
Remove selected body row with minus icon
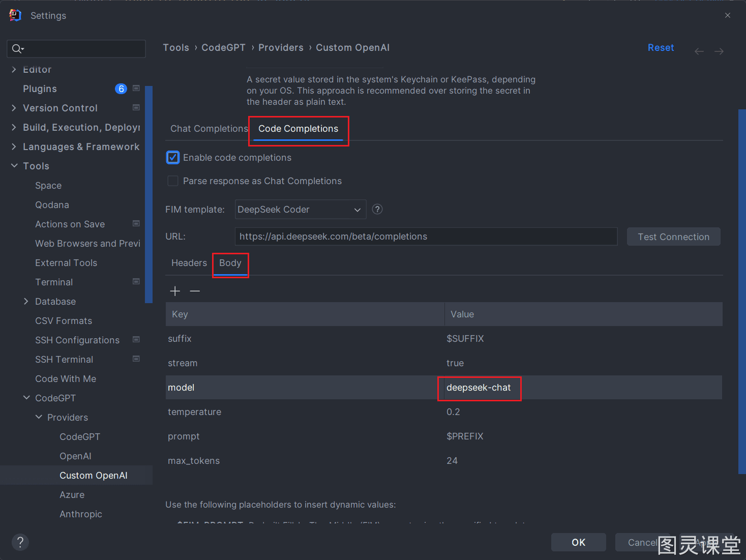tap(195, 291)
